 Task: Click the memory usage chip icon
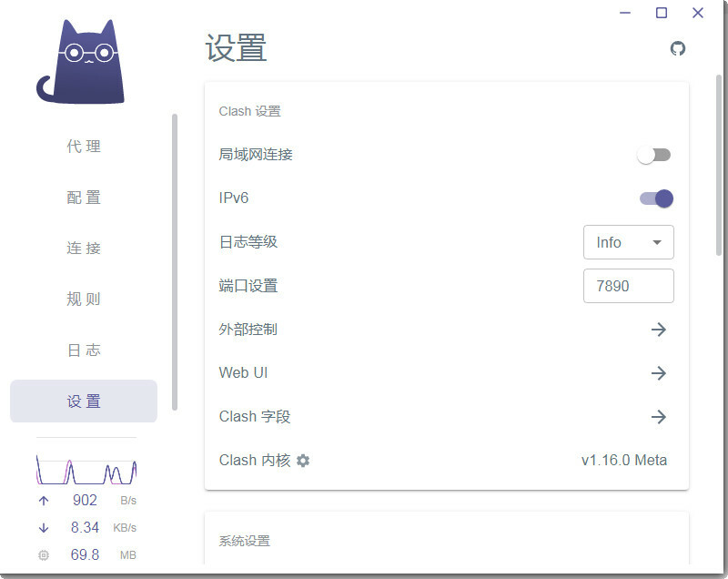click(44, 554)
